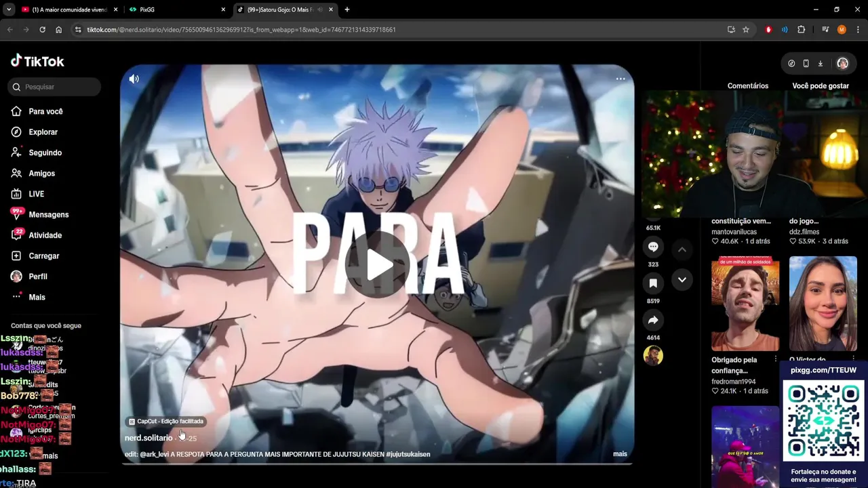Image resolution: width=868 pixels, height=488 pixels.
Task: Go to the previous video with up chevron
Action: pyautogui.click(x=682, y=249)
